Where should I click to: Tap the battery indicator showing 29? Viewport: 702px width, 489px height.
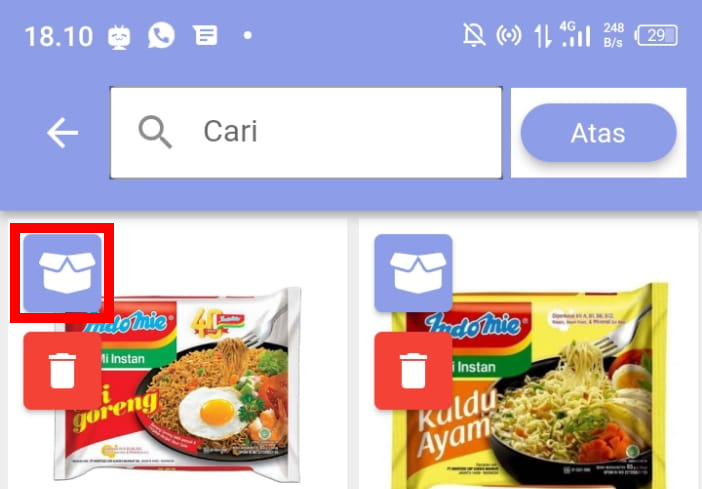coord(656,35)
